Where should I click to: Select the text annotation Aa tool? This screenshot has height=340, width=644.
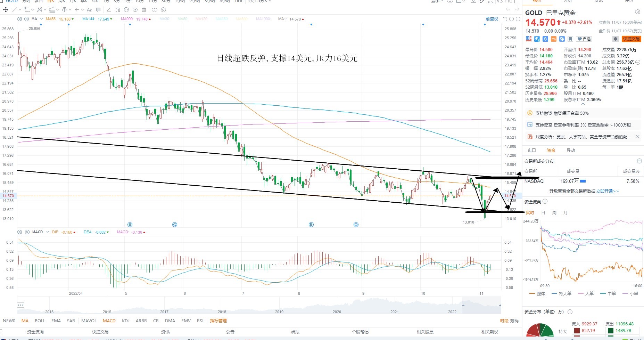[90, 10]
